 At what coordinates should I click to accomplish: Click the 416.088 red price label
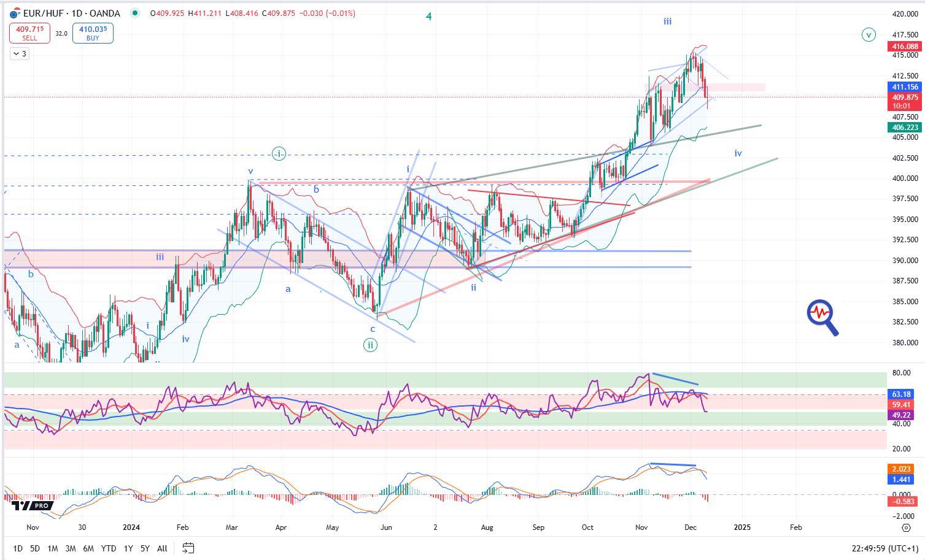point(905,47)
